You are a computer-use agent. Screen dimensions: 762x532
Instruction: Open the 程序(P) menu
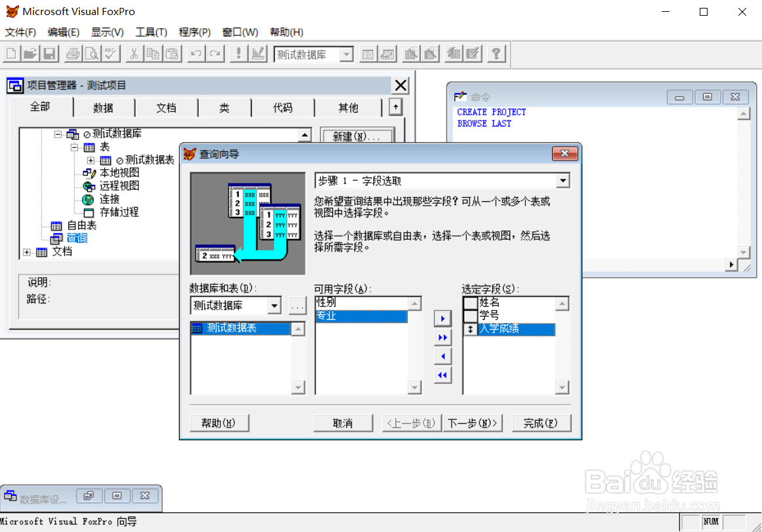194,32
